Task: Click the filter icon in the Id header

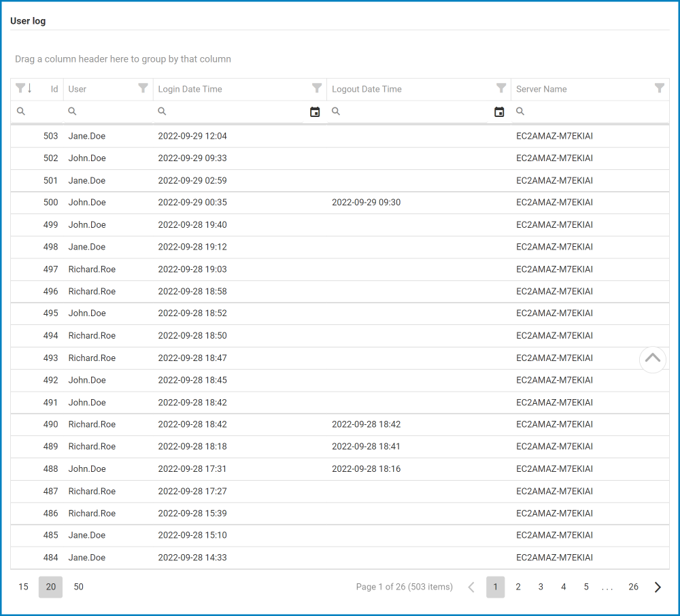Action: (20, 88)
